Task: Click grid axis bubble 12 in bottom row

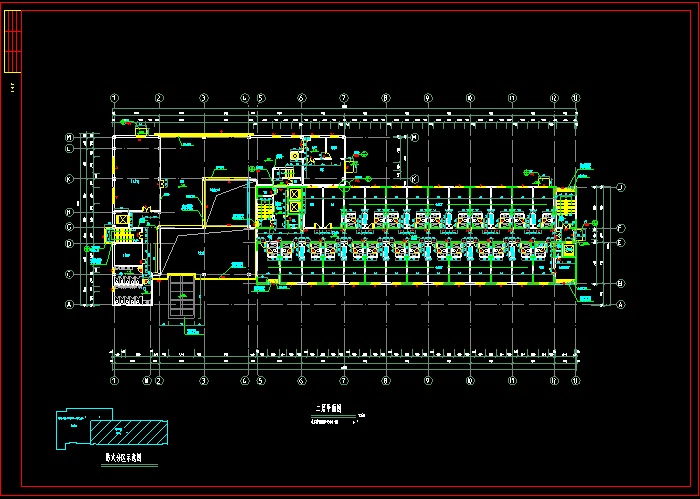Action: pyautogui.click(x=554, y=381)
